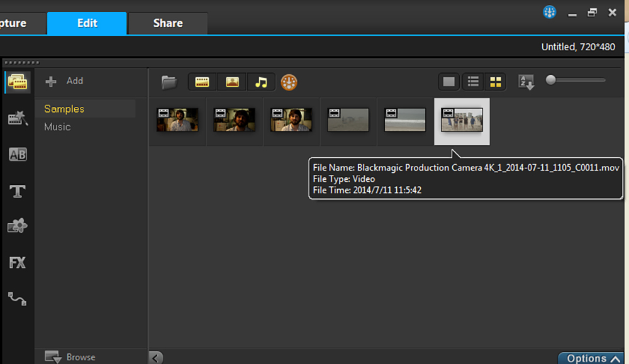The width and height of the screenshot is (629, 364).
Task: Select the Music folder
Action: tap(57, 127)
